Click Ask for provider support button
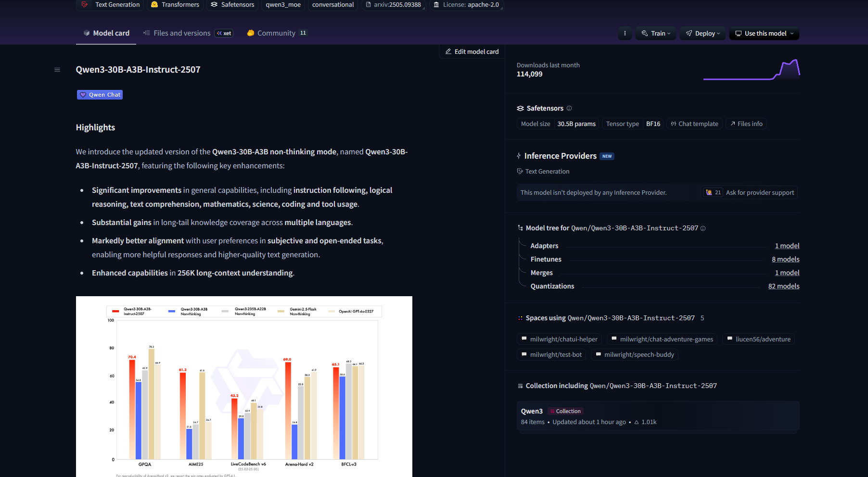Viewport: 868px width, 477px height. pyautogui.click(x=750, y=193)
